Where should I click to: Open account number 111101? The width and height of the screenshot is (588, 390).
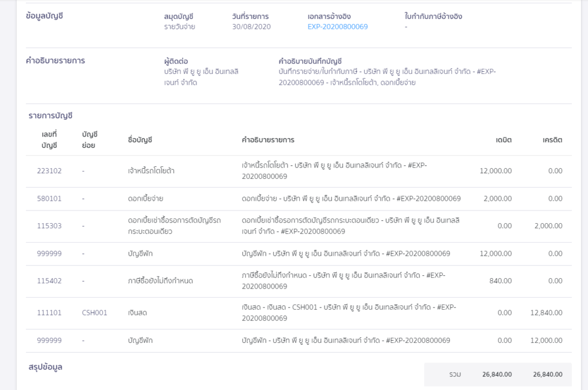coord(49,313)
